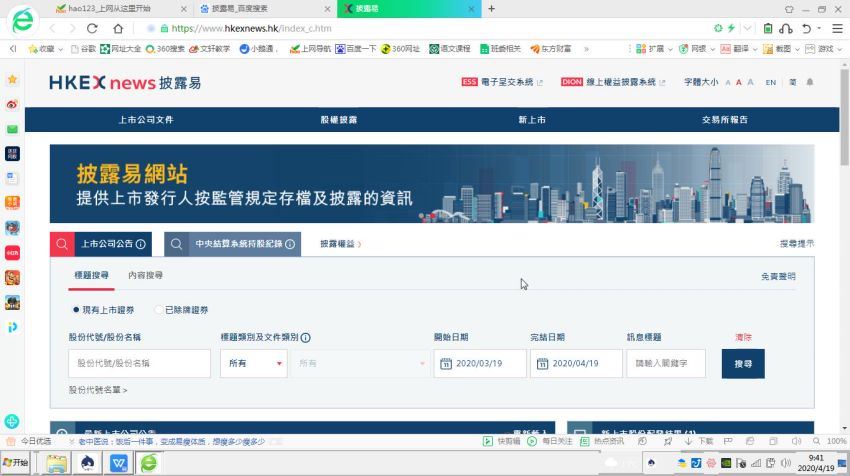Image resolution: width=850 pixels, height=476 pixels.
Task: Select the 現有上市證券 radio button
Action: [x=76, y=310]
